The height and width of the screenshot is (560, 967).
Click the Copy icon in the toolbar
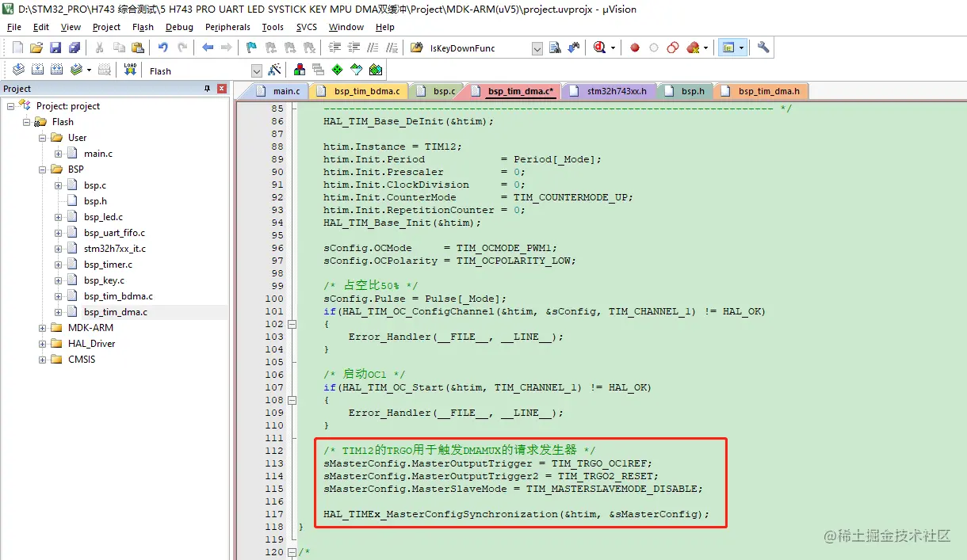click(x=119, y=48)
